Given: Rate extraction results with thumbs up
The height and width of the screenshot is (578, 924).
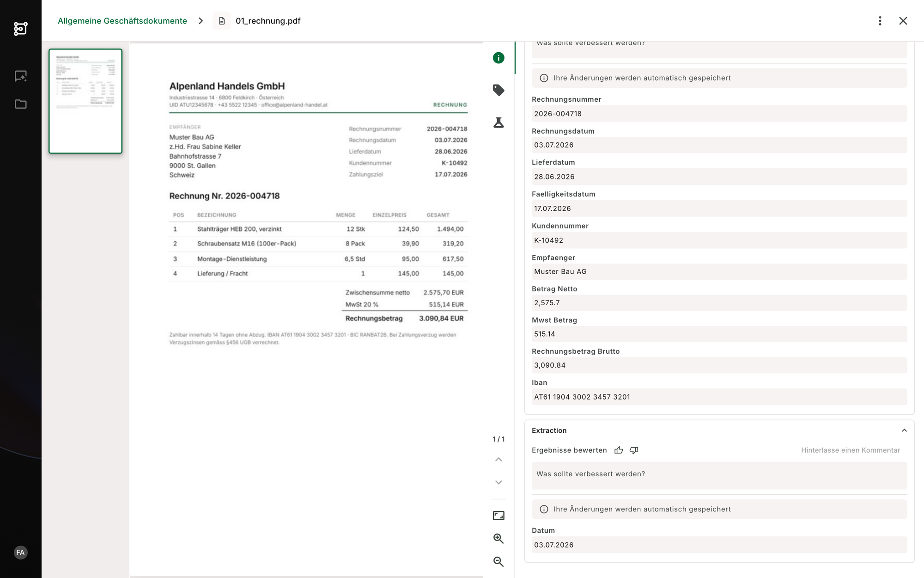Looking at the screenshot, I should click(619, 450).
